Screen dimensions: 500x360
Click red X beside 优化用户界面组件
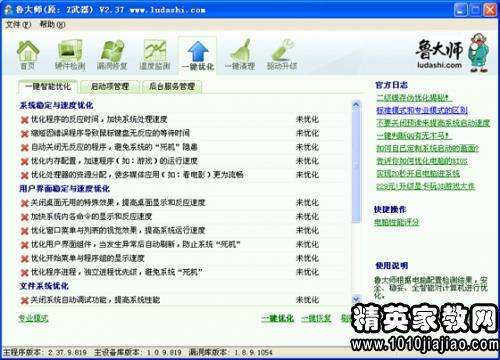pos(24,245)
